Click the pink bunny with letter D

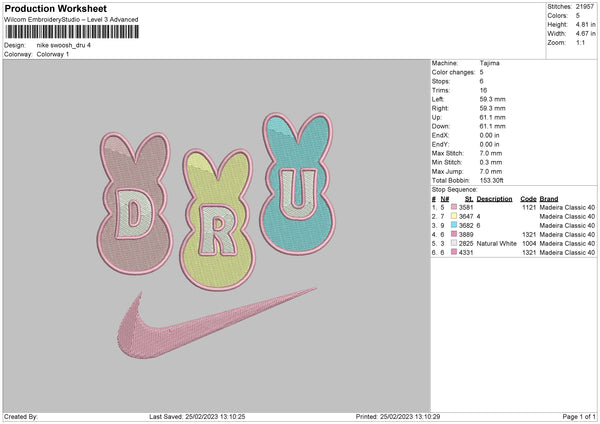[134, 204]
